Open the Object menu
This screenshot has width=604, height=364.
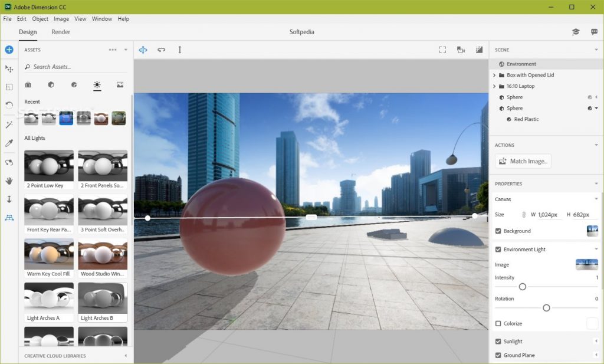[x=40, y=19]
